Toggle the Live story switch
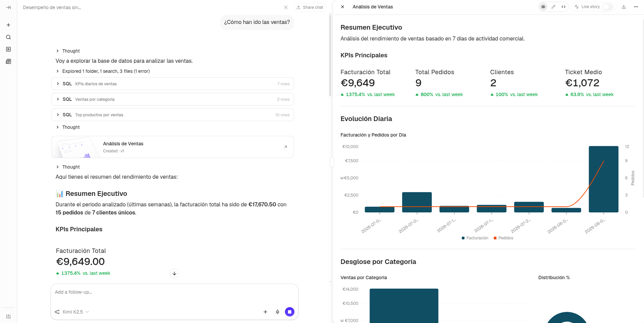This screenshot has height=323, width=644. click(608, 7)
